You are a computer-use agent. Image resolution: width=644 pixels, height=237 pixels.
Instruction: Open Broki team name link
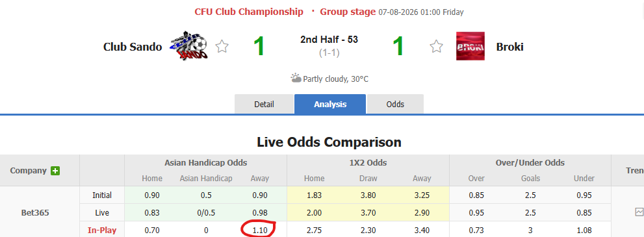pyautogui.click(x=509, y=47)
